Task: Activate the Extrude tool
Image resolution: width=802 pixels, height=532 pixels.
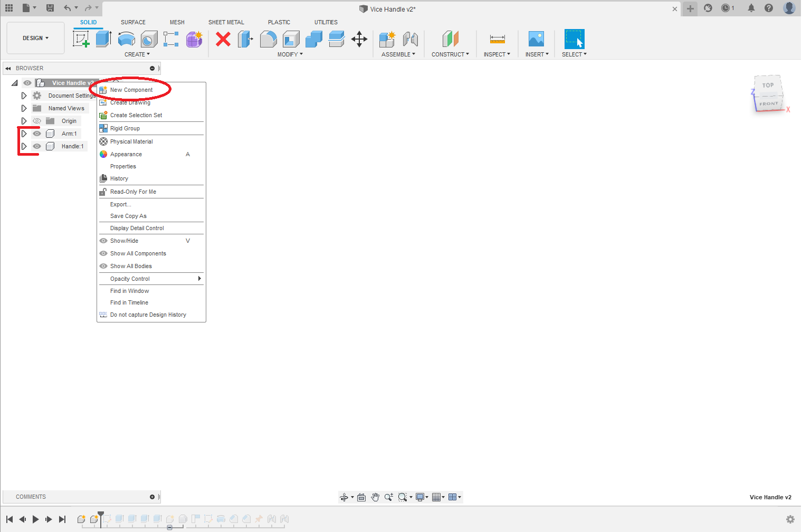Action: point(102,38)
